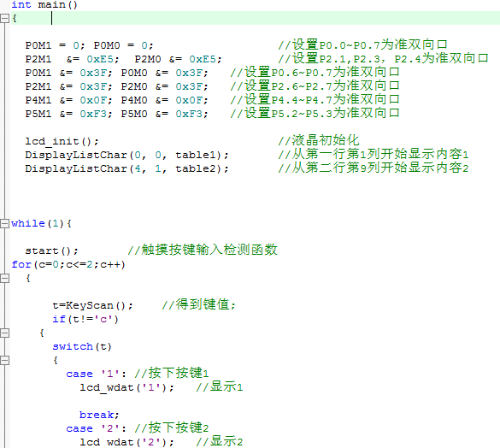Click comment '//从第二行第9列开始显示内容2'
This screenshot has width=500, height=448.
tap(374, 168)
